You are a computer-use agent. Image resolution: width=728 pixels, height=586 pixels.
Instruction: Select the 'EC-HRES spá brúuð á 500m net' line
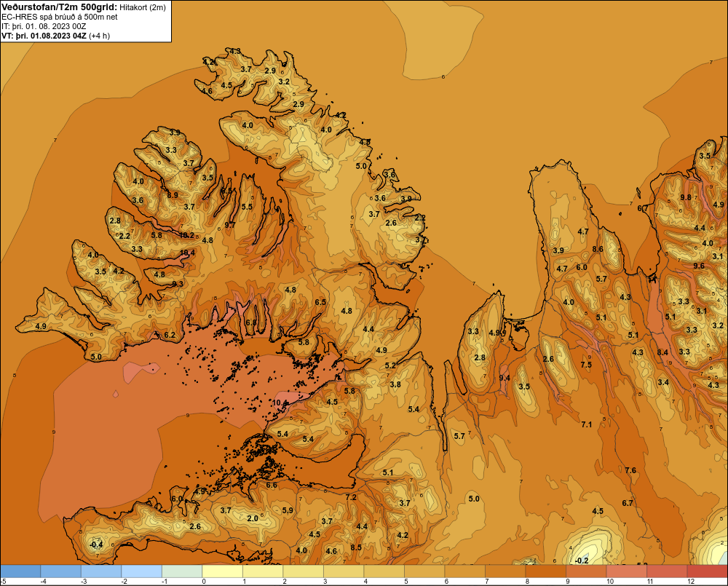coord(60,17)
